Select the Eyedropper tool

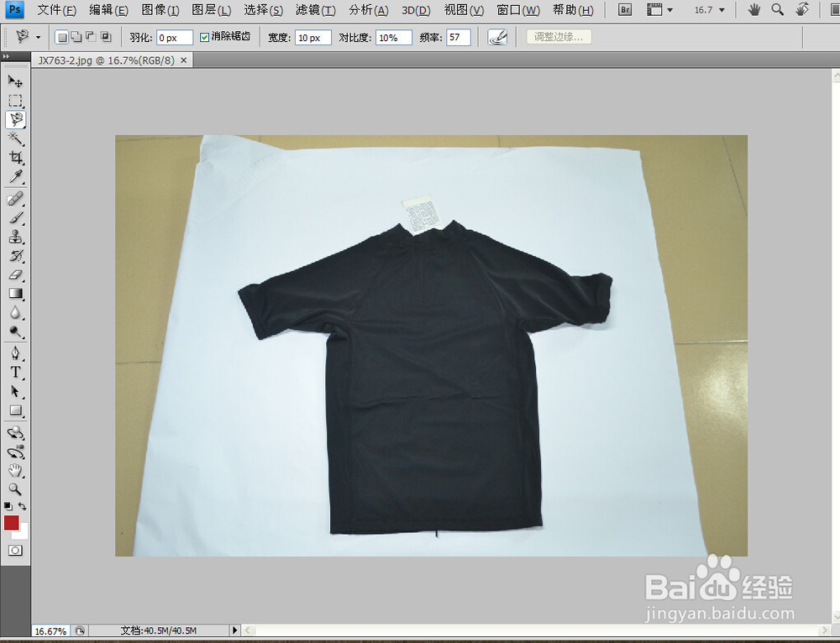15,176
